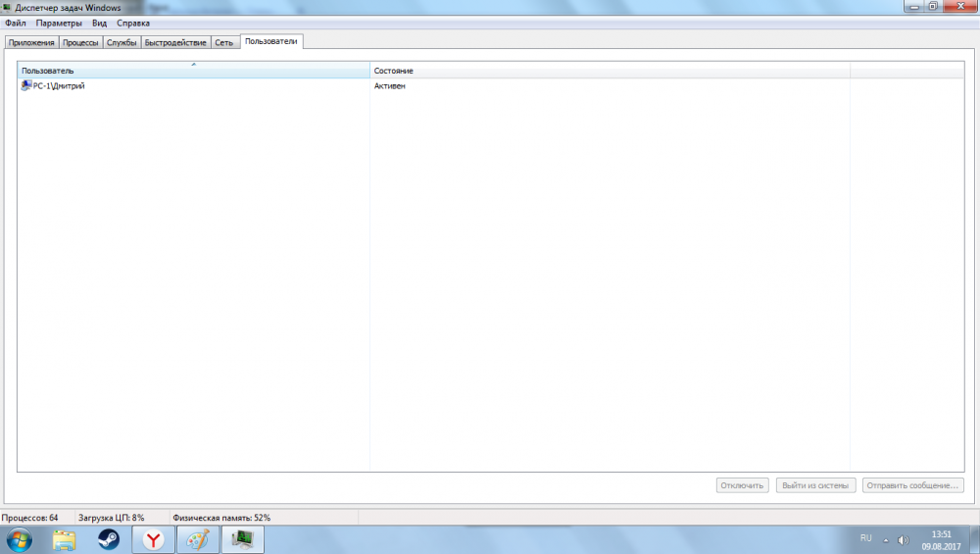This screenshot has height=554, width=980.
Task: Click the Состояние column header
Action: (x=610, y=72)
